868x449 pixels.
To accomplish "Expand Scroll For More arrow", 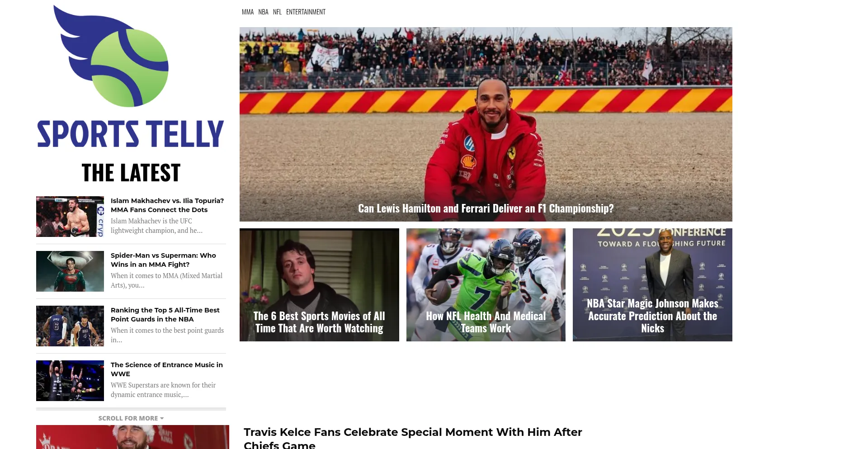I will 131,418.
